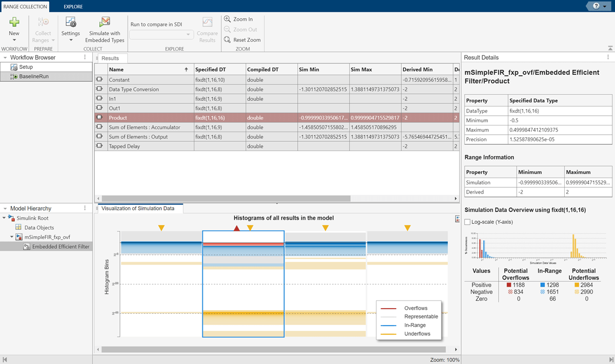Click Simulate with Embedded Types icon
This screenshot has height=364, width=615.
pyautogui.click(x=105, y=22)
